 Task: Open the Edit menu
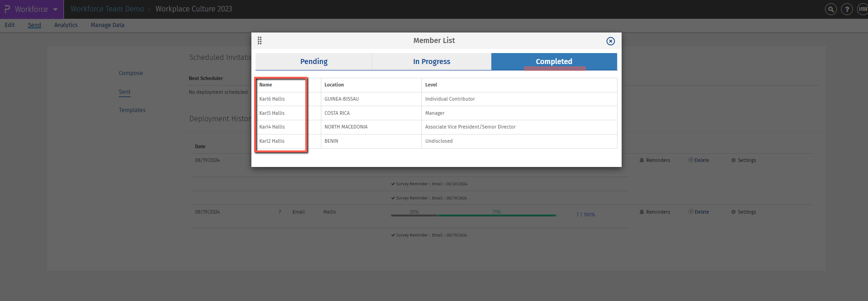[x=10, y=25]
